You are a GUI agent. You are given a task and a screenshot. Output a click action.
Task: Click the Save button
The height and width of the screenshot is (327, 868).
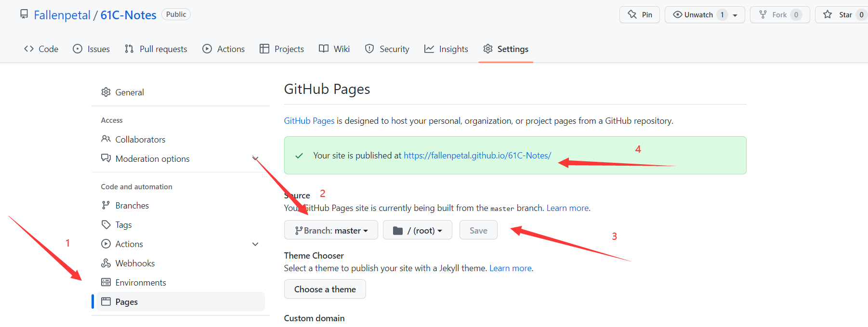478,230
